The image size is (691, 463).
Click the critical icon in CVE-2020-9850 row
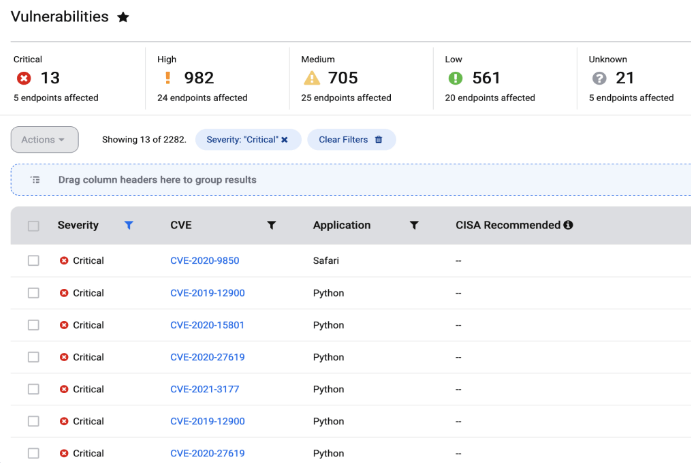(64, 261)
